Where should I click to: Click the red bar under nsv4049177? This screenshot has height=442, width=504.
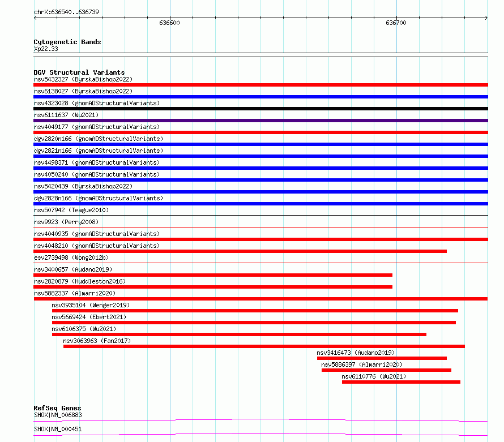(x=260, y=132)
